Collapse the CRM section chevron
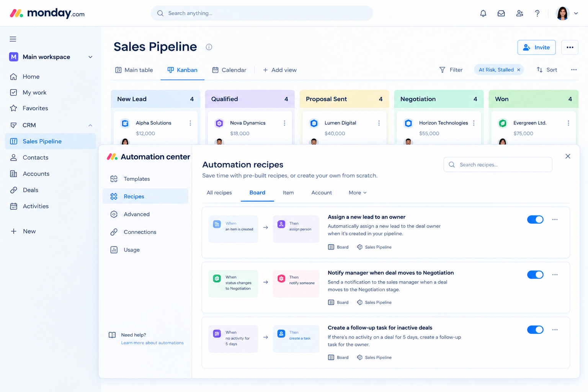The image size is (588, 392). pyautogui.click(x=90, y=125)
